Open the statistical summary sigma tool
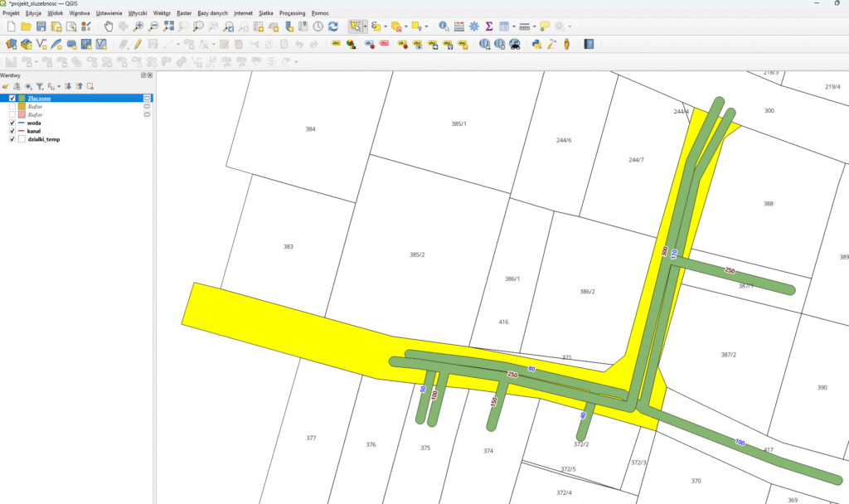This screenshot has width=849, height=504. coord(488,27)
